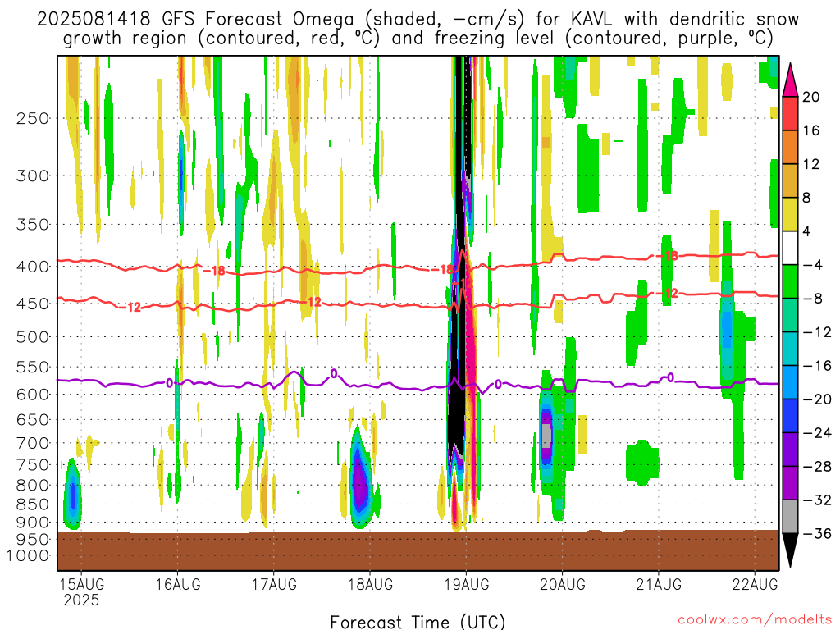Click the 300 pressure level label

tap(33, 176)
